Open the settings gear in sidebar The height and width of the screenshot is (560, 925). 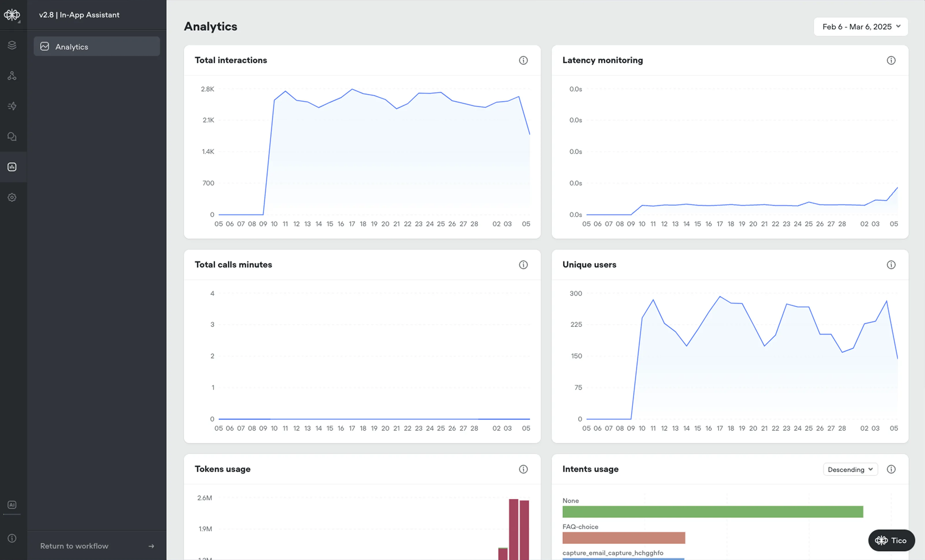click(12, 197)
